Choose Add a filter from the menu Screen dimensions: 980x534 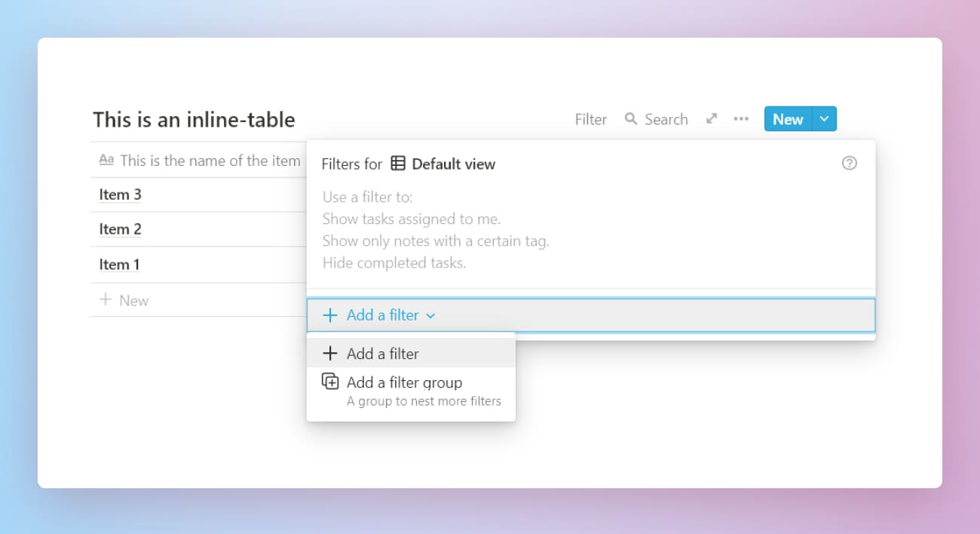click(382, 353)
